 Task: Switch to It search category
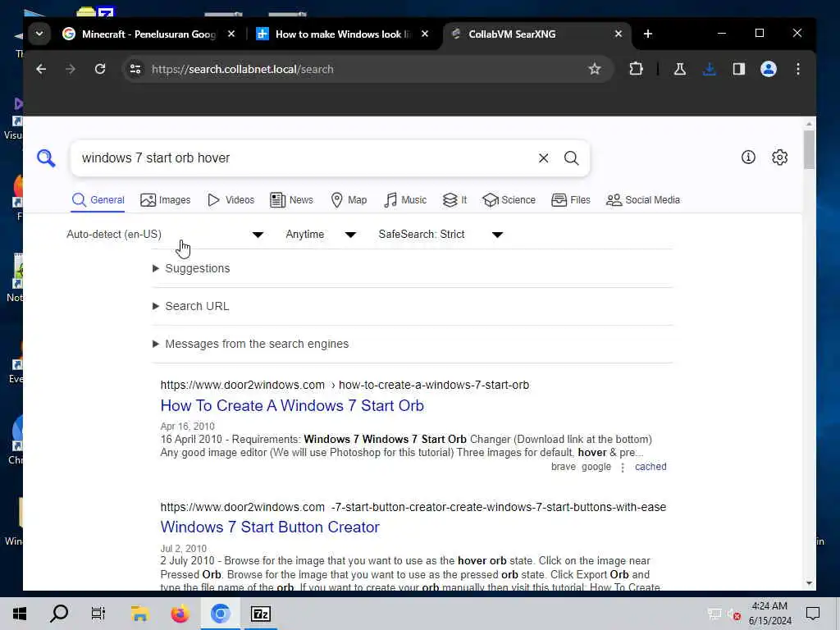click(x=454, y=200)
